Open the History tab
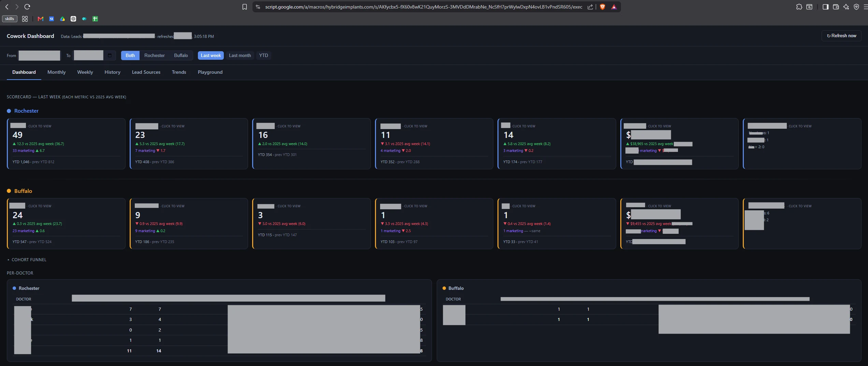868x366 pixels. pos(112,72)
